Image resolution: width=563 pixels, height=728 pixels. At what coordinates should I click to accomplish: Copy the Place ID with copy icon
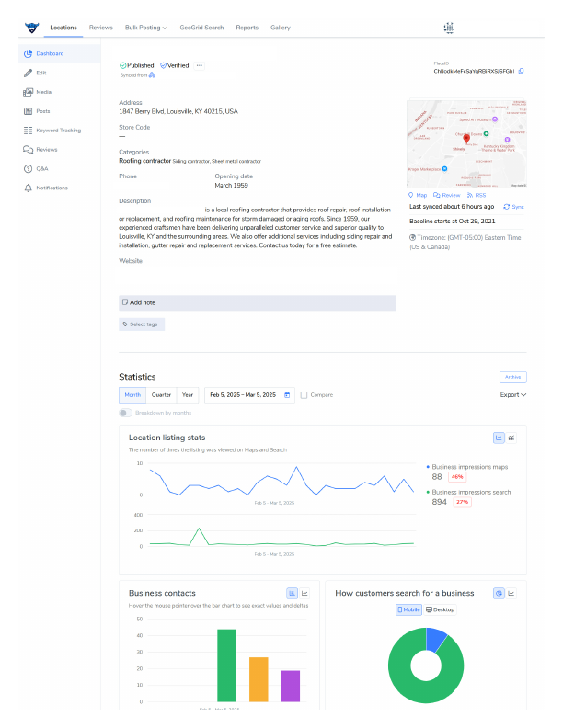(x=522, y=71)
